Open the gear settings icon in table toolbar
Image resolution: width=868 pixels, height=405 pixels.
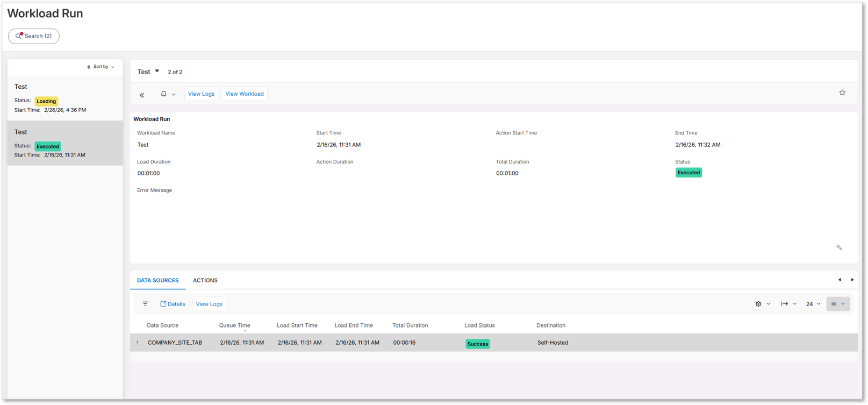758,304
